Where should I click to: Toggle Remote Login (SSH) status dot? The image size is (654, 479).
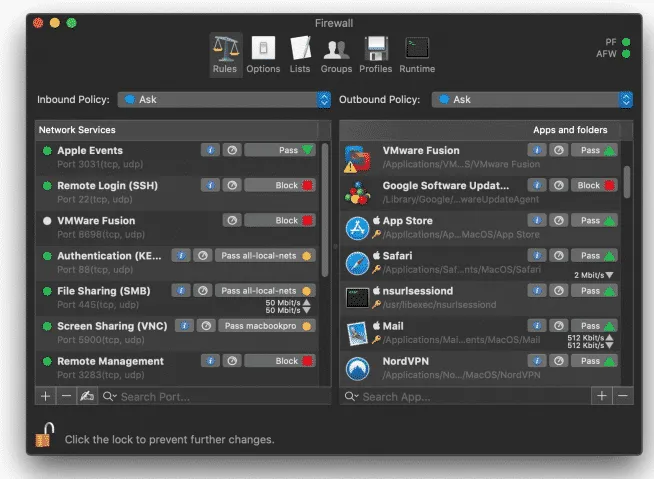[x=47, y=186]
